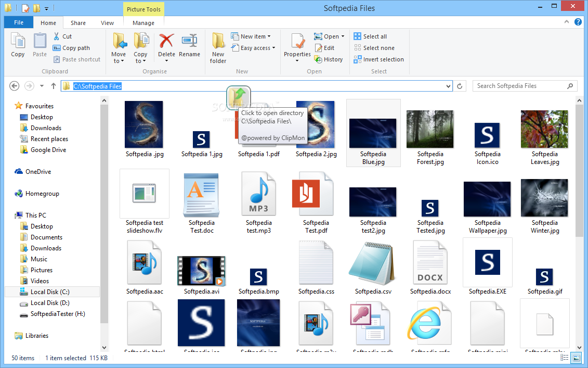Select Favourites in the navigation pane
The image size is (588, 368).
click(40, 106)
